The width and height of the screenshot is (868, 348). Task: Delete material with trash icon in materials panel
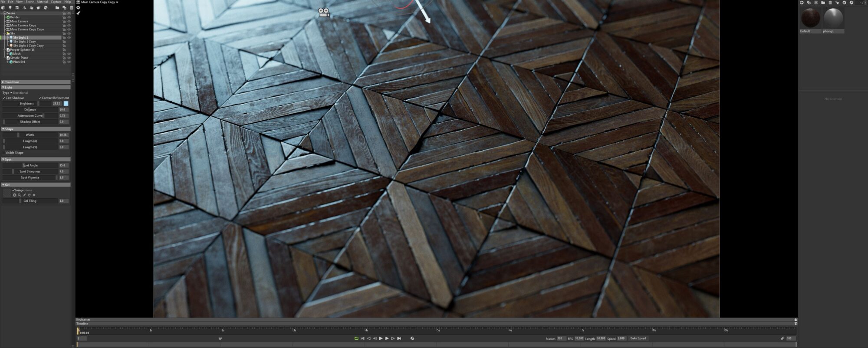click(830, 3)
